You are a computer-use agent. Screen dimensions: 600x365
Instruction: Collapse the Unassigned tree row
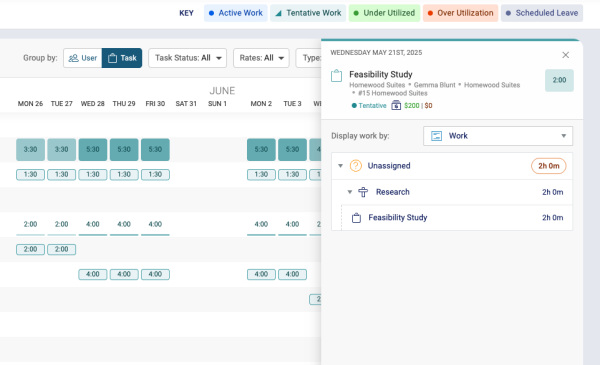[340, 166]
